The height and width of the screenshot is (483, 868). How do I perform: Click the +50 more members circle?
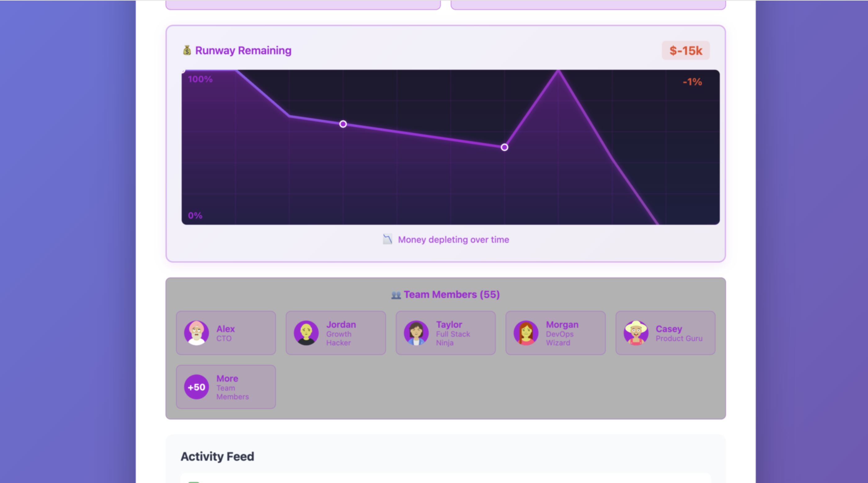tap(197, 387)
